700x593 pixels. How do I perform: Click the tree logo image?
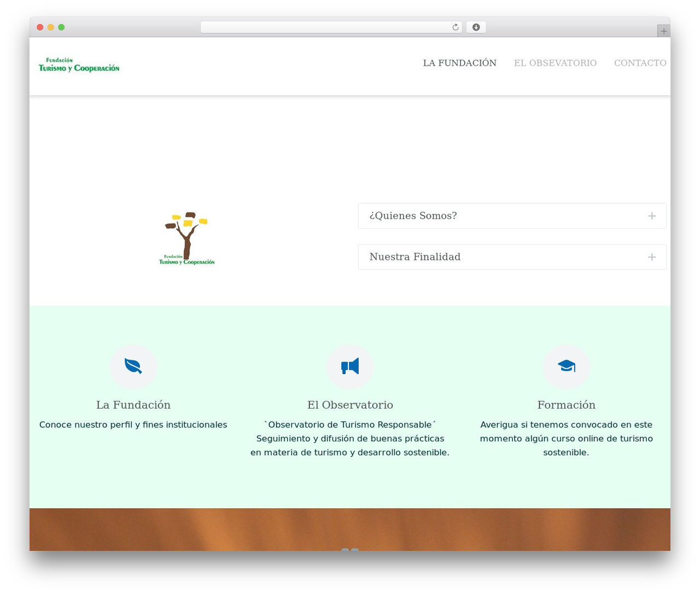coord(186,239)
